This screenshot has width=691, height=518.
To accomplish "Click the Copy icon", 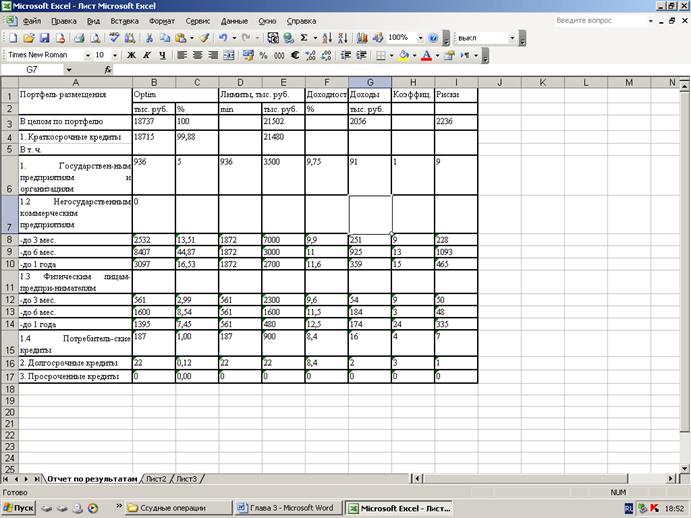I will pyautogui.click(x=165, y=38).
